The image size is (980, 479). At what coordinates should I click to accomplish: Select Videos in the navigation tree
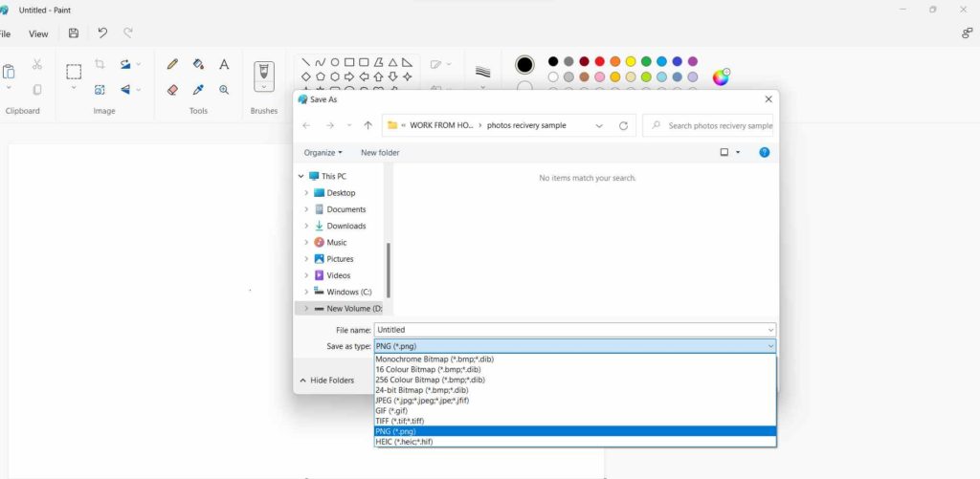coord(332,275)
